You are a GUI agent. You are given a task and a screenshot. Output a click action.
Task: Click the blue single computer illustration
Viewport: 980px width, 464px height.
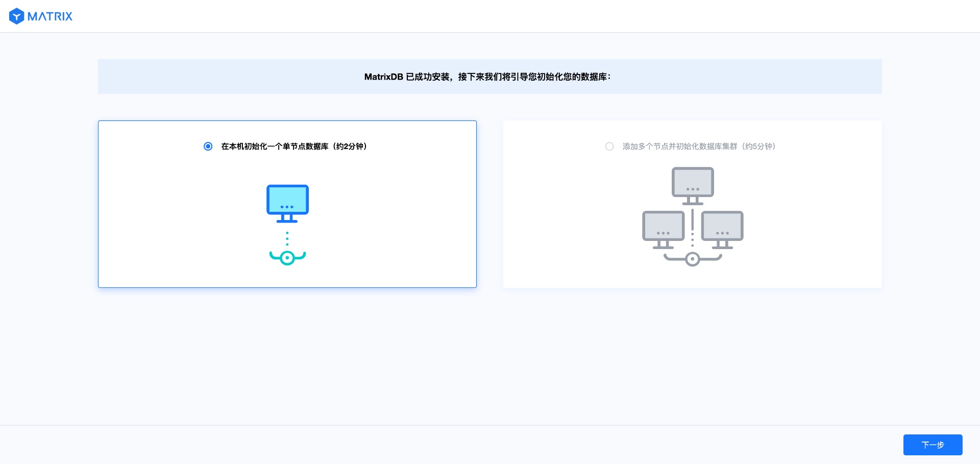click(x=287, y=225)
